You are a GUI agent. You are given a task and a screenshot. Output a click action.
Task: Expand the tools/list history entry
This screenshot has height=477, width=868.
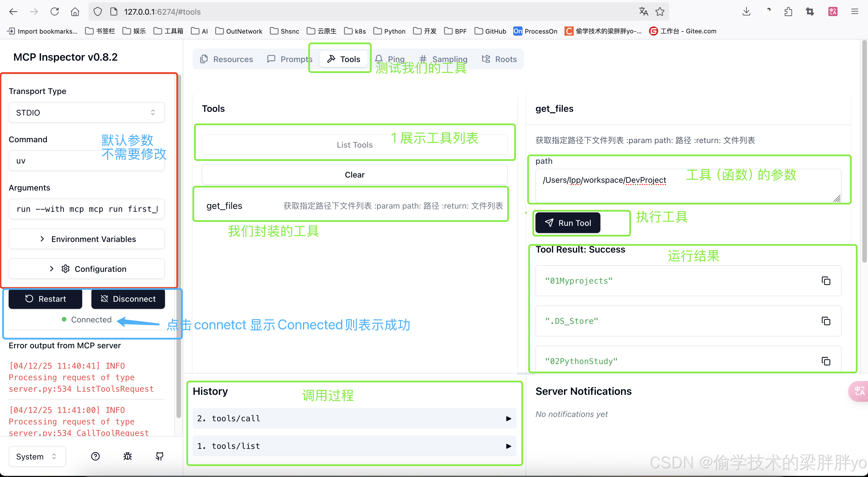[x=354, y=446]
